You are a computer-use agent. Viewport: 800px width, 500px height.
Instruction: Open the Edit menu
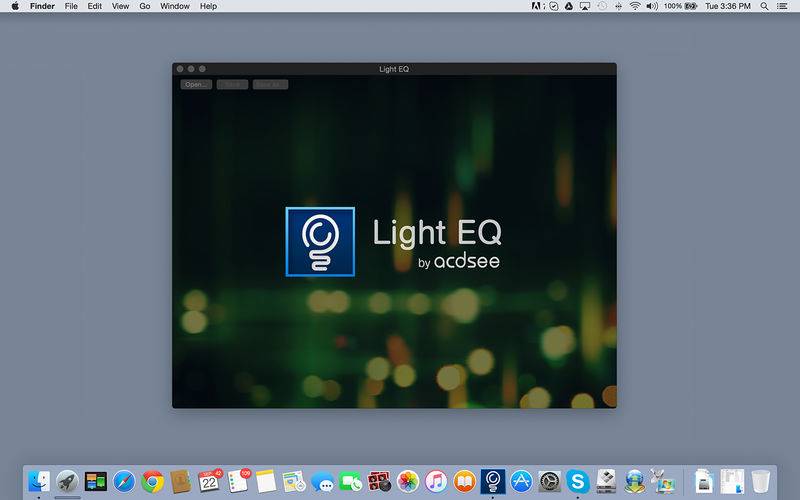(94, 6)
